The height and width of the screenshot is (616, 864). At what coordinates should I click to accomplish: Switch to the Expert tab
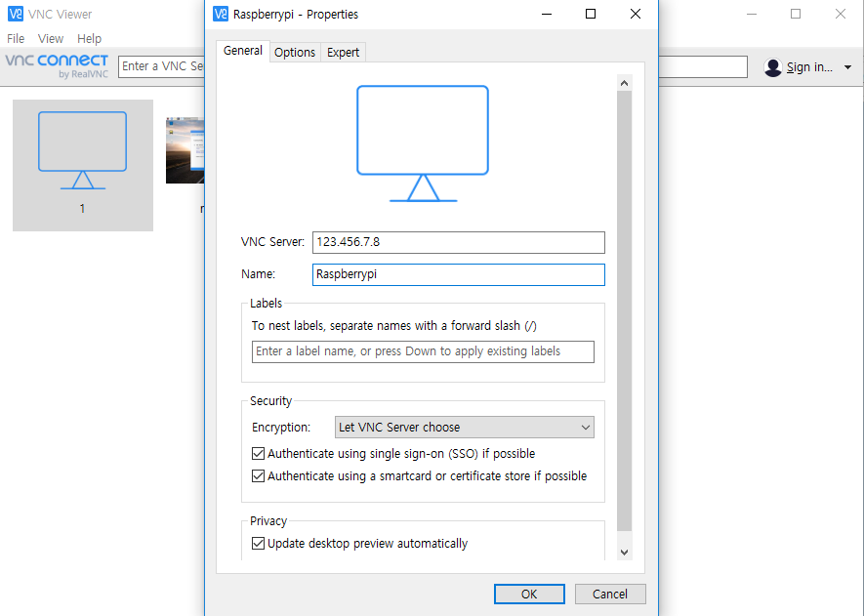pos(343,53)
